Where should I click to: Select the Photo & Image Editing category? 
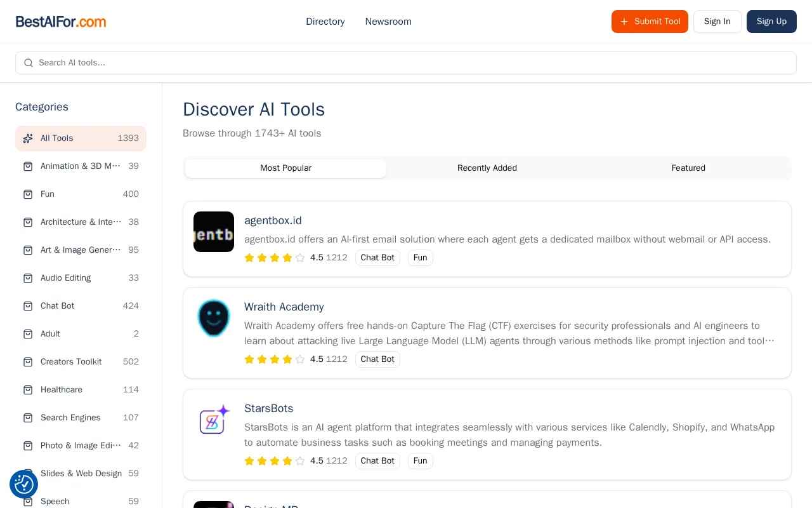click(x=81, y=446)
